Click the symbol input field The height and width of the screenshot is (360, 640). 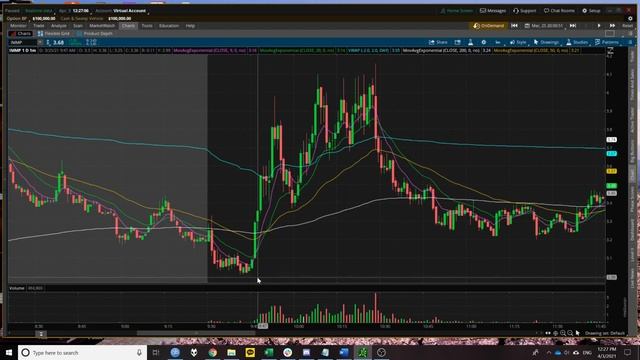pyautogui.click(x=23, y=42)
